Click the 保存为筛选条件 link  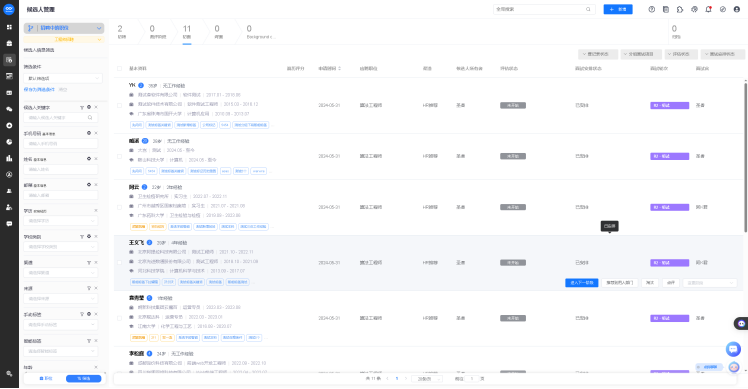pyautogui.click(x=40, y=90)
